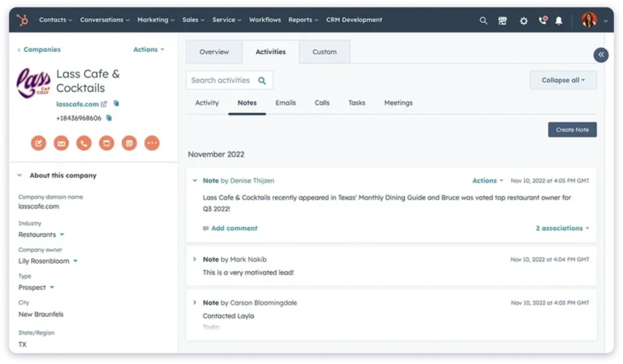Go back using the Companies chevron

pyautogui.click(x=19, y=50)
